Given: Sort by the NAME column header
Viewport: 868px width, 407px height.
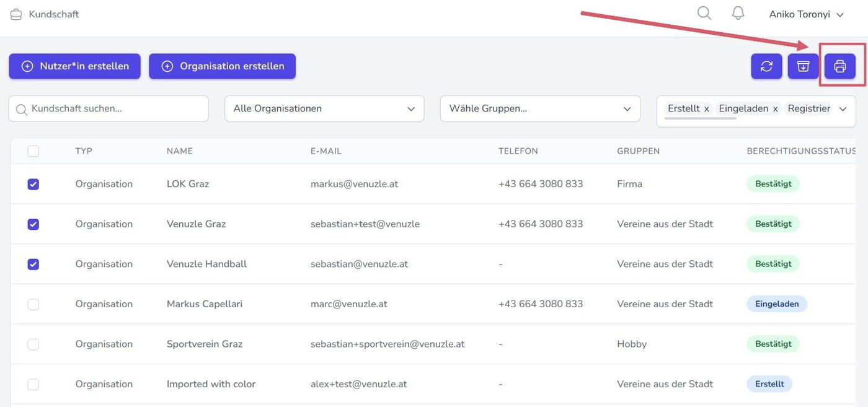Looking at the screenshot, I should point(180,151).
